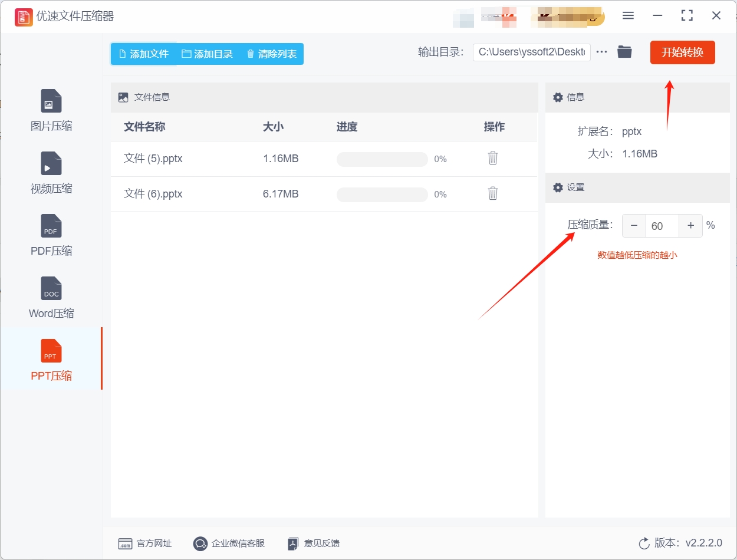This screenshot has height=560, width=737.
Task: Open the 图片压缩 image compression section
Action: coord(51,110)
